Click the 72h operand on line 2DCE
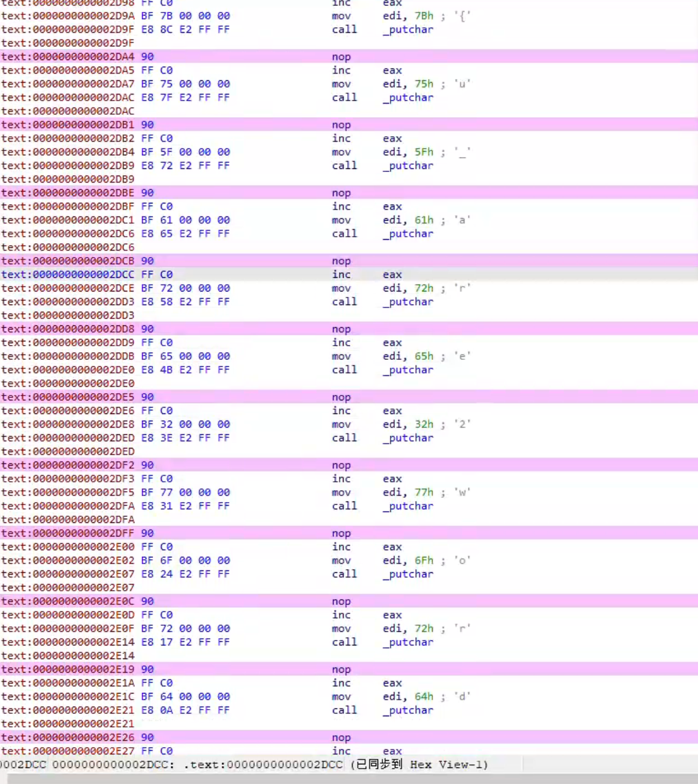This screenshot has width=698, height=784. [x=424, y=288]
